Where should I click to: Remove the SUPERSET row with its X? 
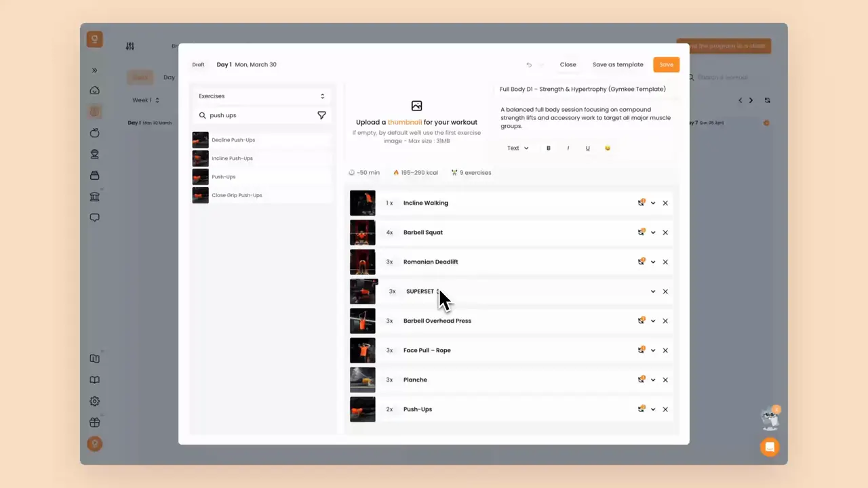click(x=665, y=291)
